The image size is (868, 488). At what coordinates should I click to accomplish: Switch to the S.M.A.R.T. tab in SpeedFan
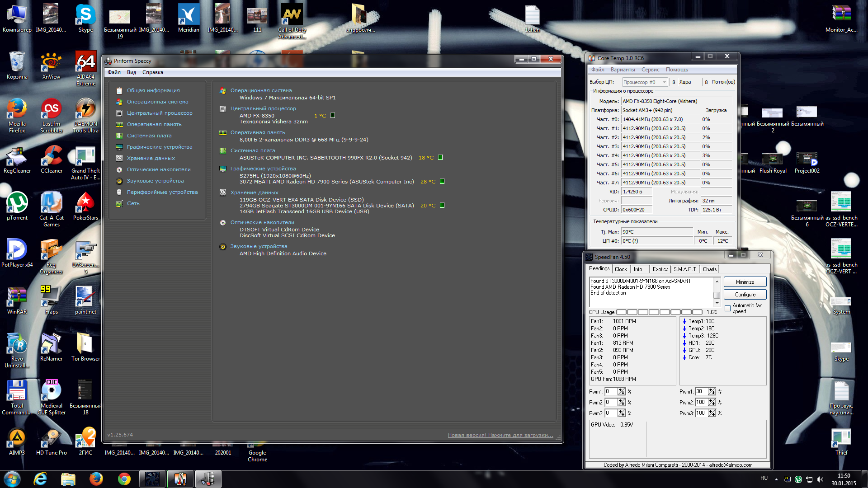pos(685,269)
